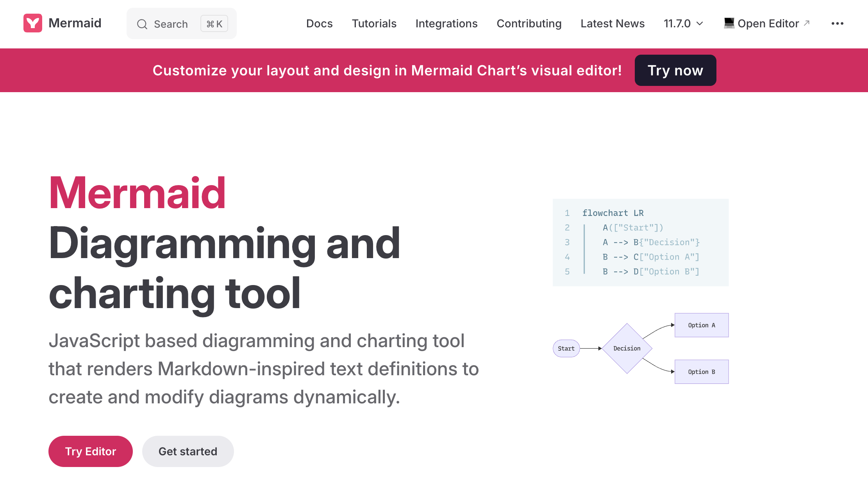The height and width of the screenshot is (492, 868).
Task: Click the 'flowchart LR' code line
Action: (x=613, y=213)
